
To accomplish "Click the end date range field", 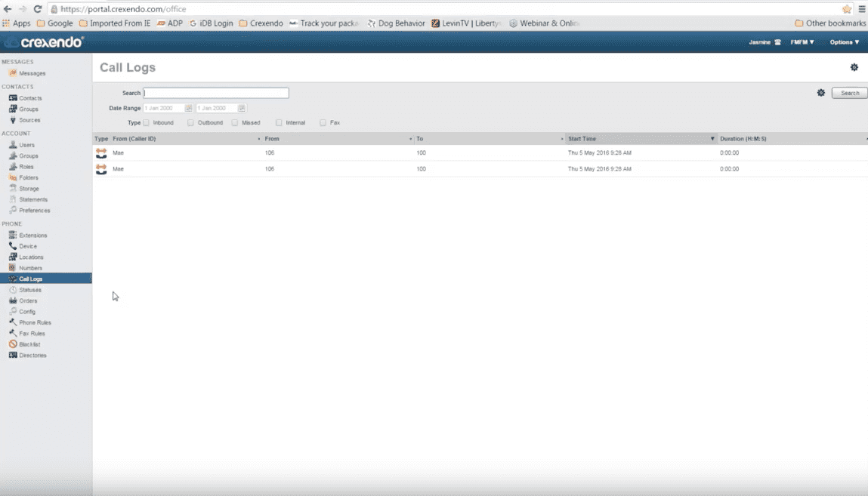I will pos(217,108).
